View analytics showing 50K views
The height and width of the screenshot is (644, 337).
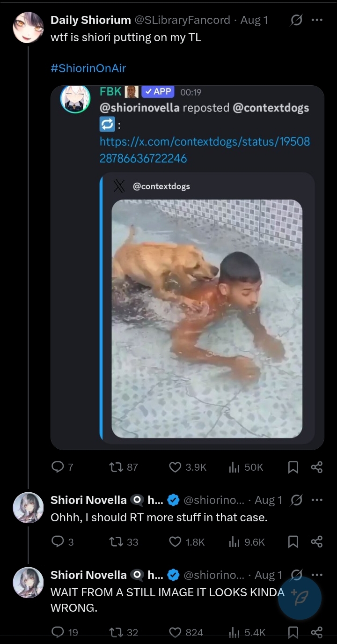coord(234,467)
